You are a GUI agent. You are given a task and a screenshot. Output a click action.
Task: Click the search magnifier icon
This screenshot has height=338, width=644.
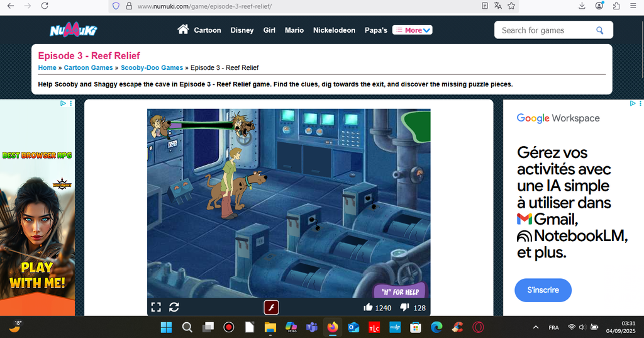click(599, 30)
